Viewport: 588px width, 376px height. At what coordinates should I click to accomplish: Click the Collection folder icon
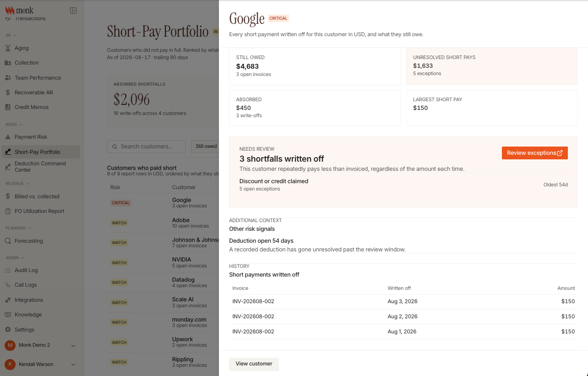8,63
